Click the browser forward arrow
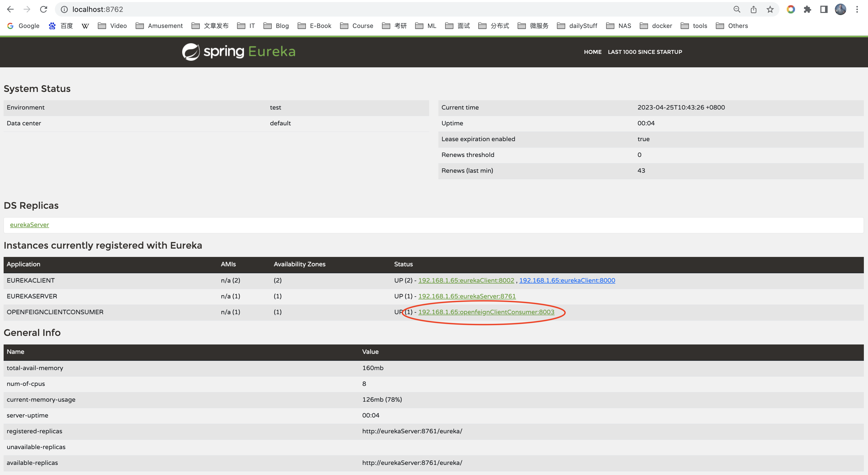Image resolution: width=868 pixels, height=475 pixels. [27, 9]
